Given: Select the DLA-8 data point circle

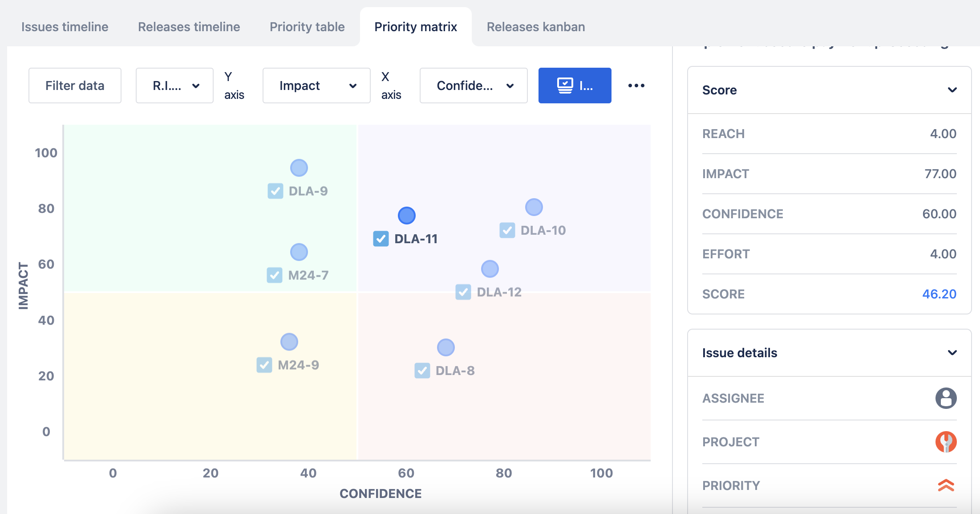Looking at the screenshot, I should click(x=445, y=347).
